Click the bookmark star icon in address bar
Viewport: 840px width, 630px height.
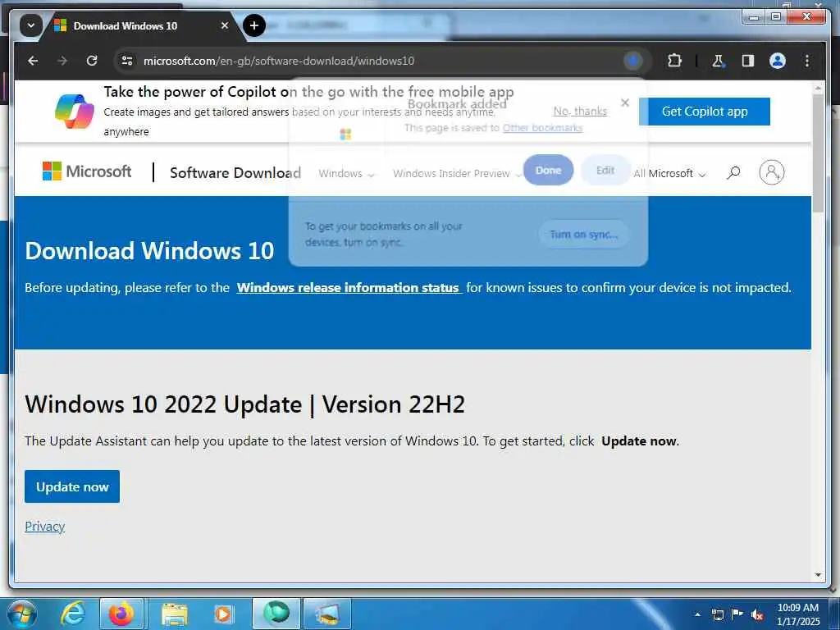(632, 61)
